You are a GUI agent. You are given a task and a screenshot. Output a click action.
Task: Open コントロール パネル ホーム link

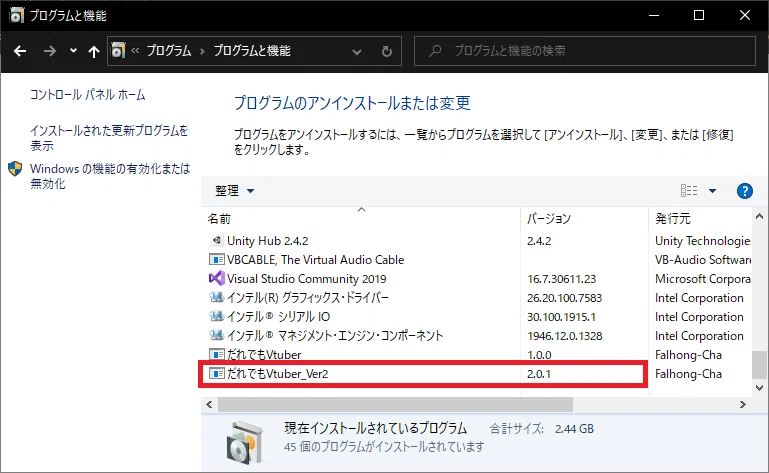(x=88, y=95)
